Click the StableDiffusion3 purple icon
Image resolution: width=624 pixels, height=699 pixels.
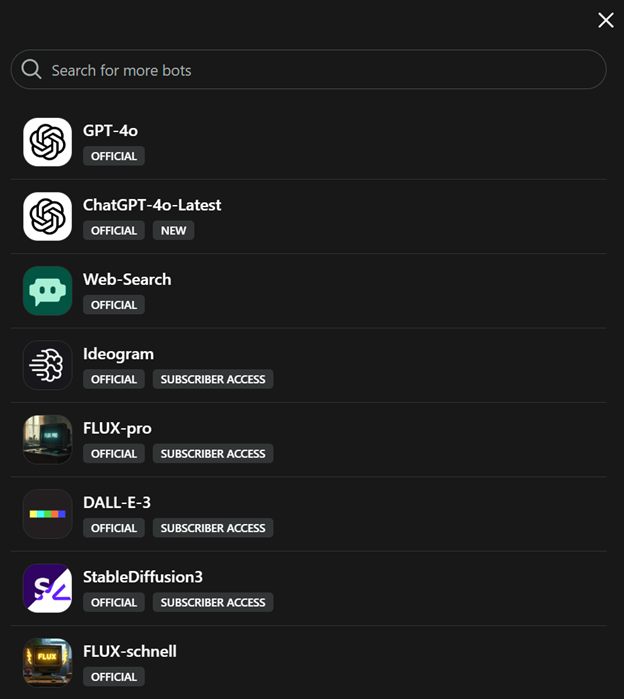coord(47,588)
